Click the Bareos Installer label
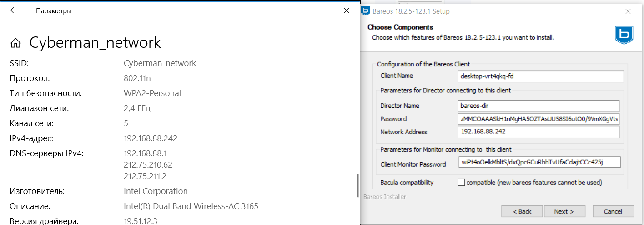644x225 pixels. point(385,197)
